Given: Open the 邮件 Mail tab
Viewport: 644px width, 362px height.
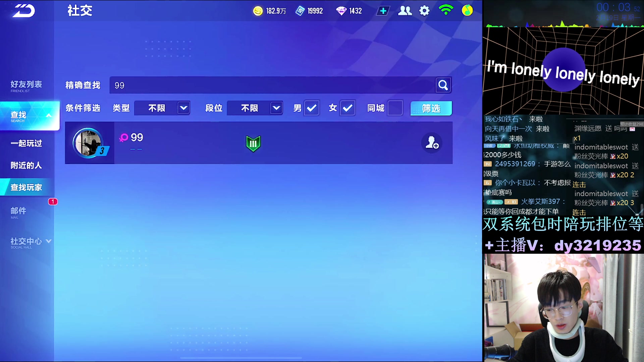Looking at the screenshot, I should point(19,212).
